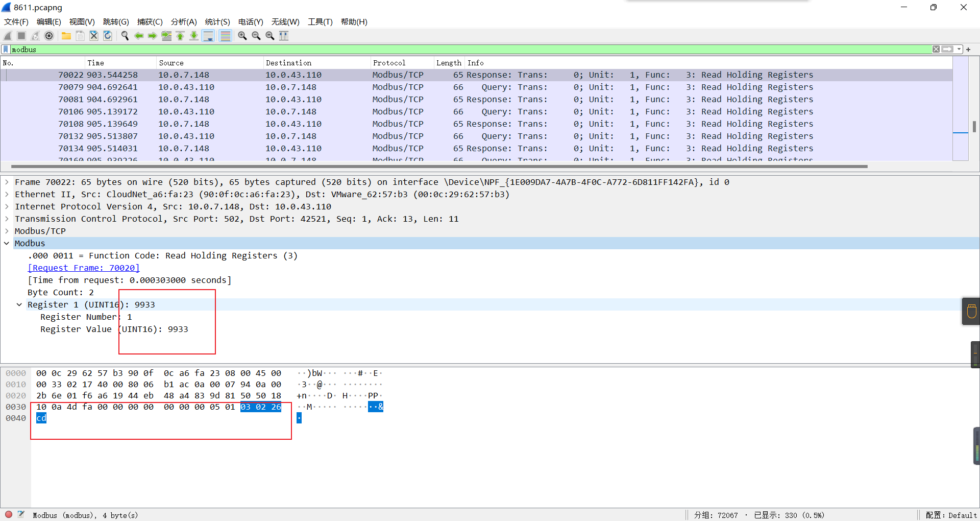The image size is (980, 521).
Task: Select the Byte Count: 2 field
Action: click(61, 292)
